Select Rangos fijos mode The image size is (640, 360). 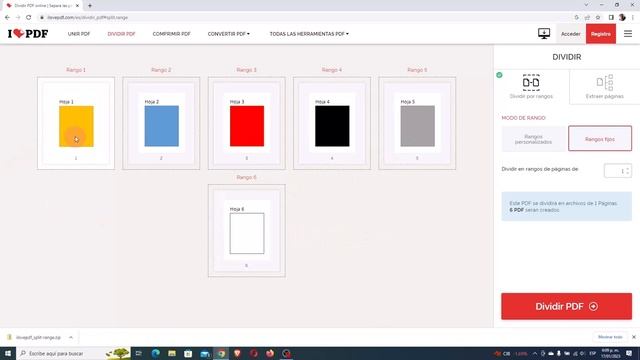click(x=600, y=139)
